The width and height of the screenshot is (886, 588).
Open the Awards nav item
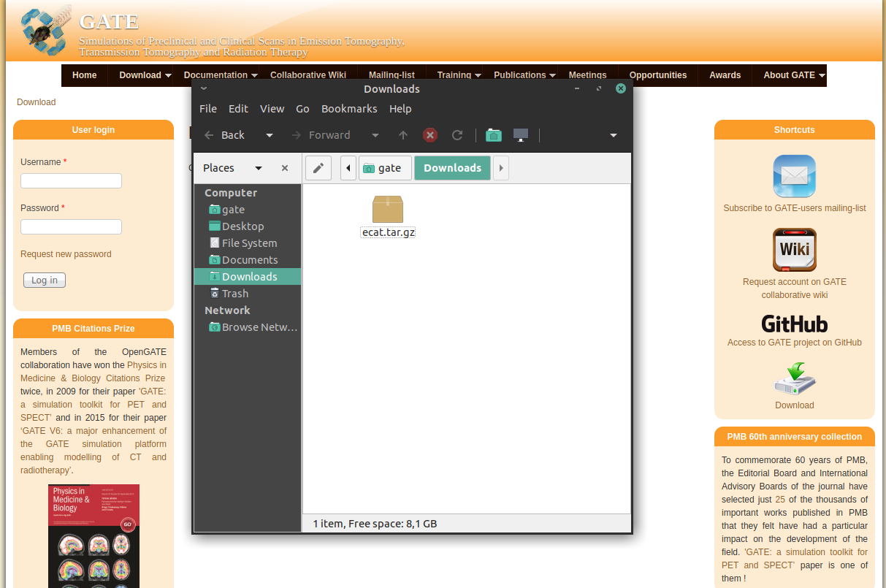[x=725, y=75]
